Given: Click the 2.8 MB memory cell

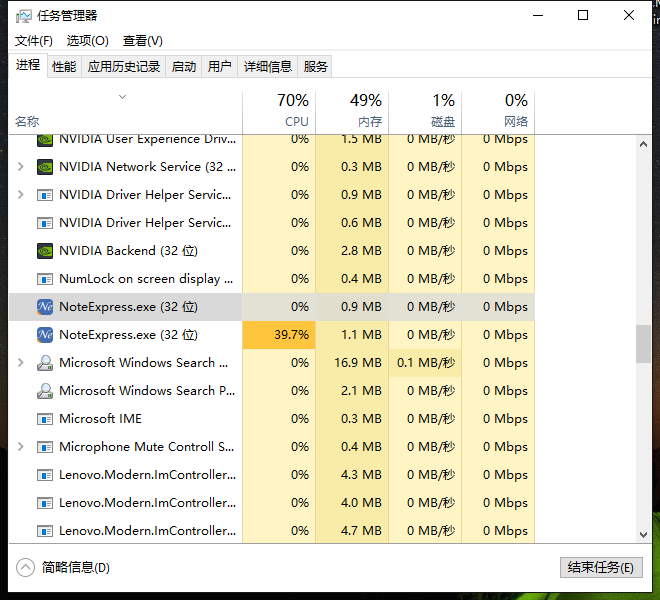Looking at the screenshot, I should click(x=352, y=251).
